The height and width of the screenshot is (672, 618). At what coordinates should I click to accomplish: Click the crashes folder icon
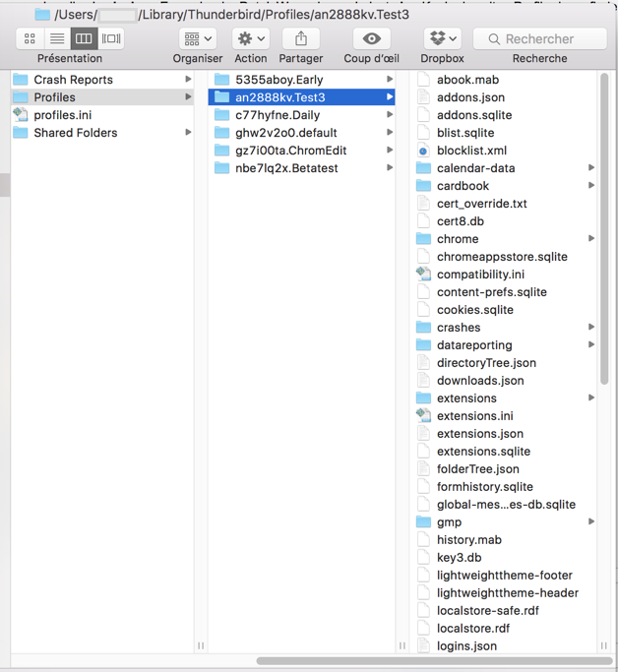[x=423, y=328]
